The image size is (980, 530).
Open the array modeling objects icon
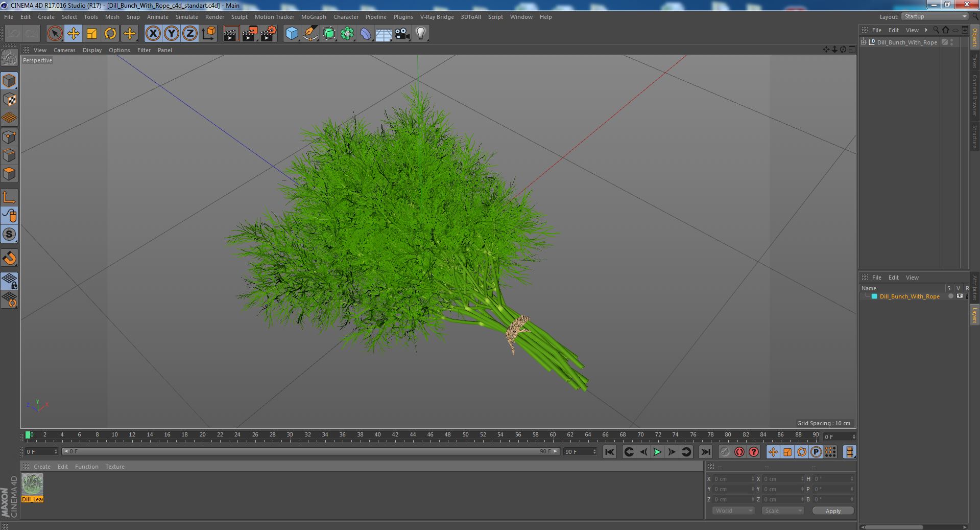click(x=347, y=34)
